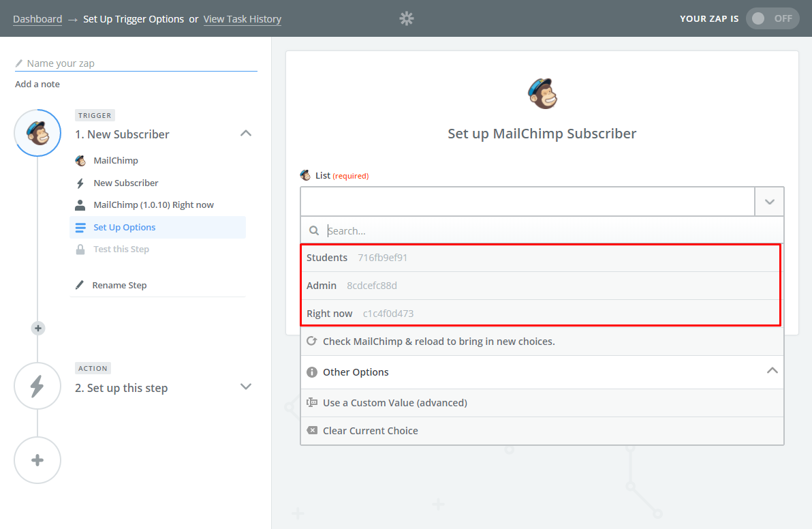
Task: Select the New Subscriber step item
Action: pos(157,183)
